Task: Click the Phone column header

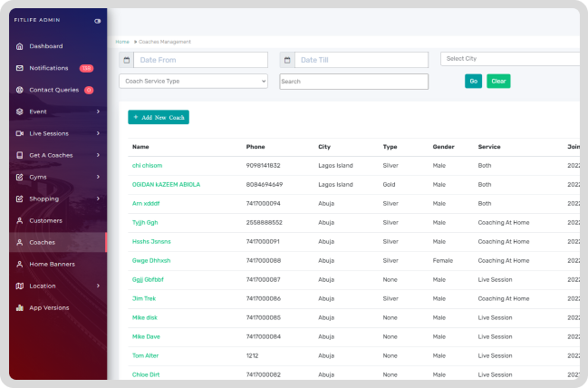Action: pos(255,147)
